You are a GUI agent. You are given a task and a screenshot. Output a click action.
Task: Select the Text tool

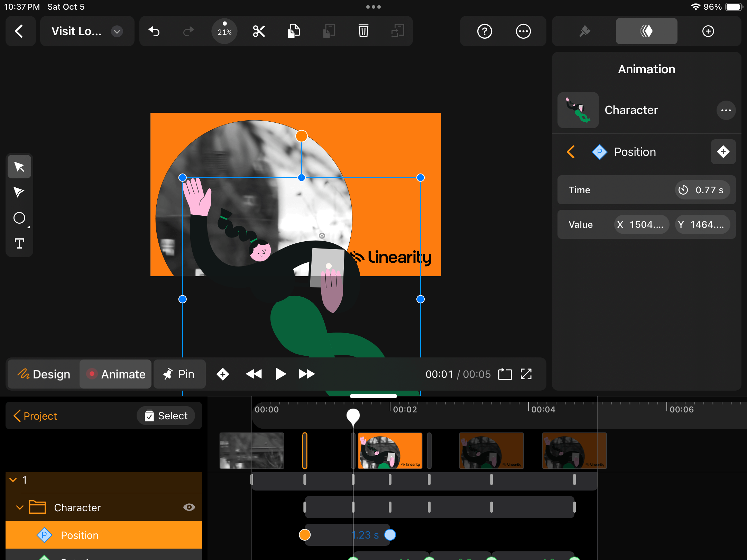[x=19, y=243]
